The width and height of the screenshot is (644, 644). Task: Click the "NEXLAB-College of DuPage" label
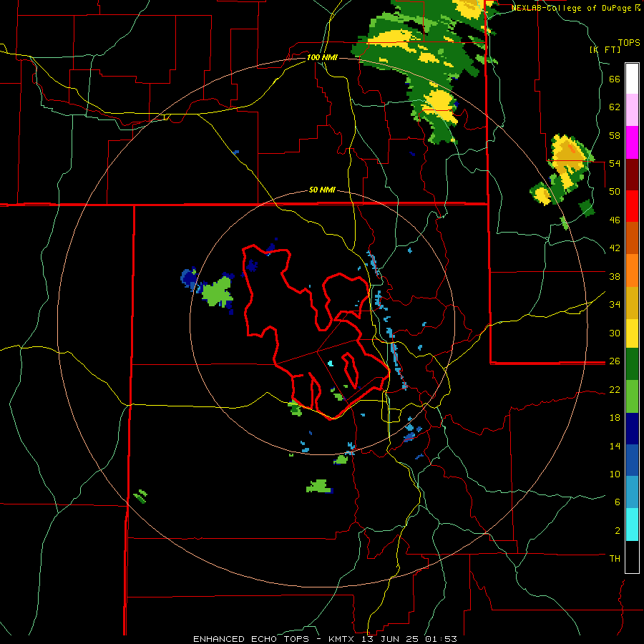[x=572, y=8]
